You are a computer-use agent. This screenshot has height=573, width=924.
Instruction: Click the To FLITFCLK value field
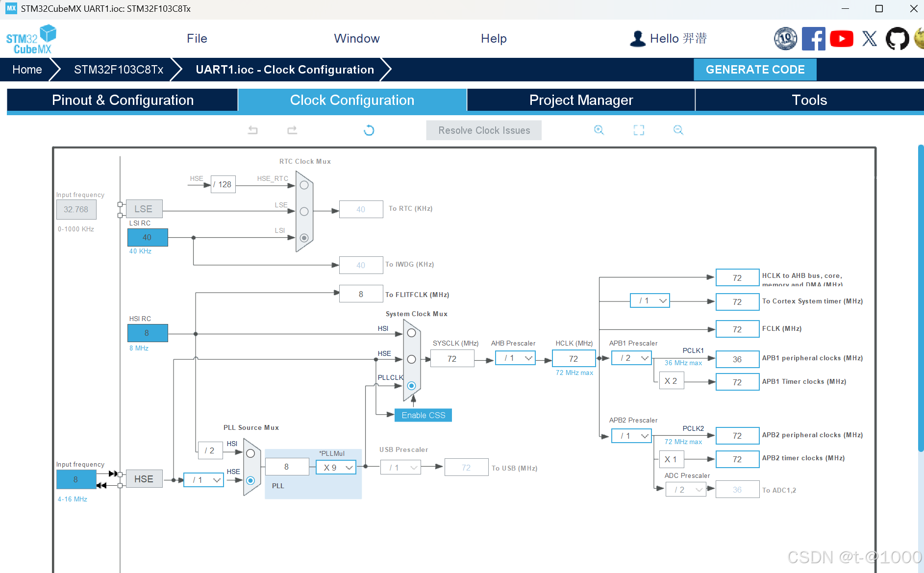tap(361, 294)
